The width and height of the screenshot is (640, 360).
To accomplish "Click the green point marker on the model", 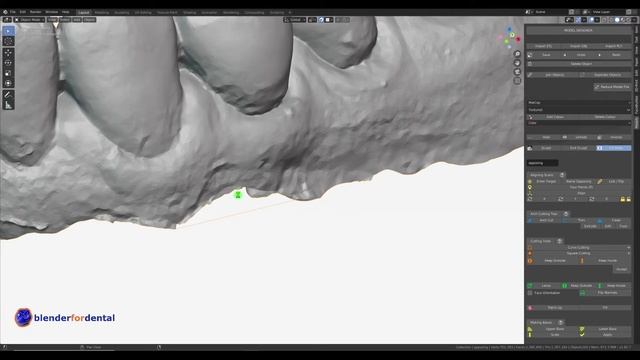I will click(238, 195).
